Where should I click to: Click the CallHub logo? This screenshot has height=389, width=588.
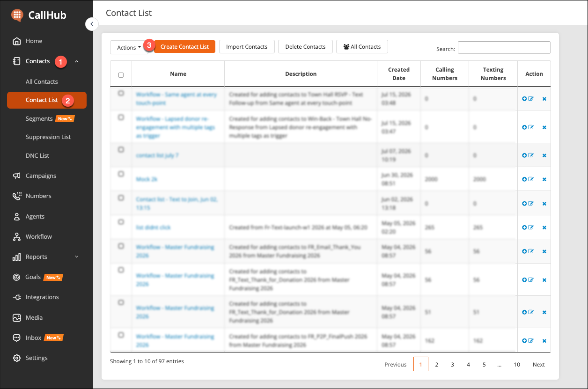tap(39, 15)
